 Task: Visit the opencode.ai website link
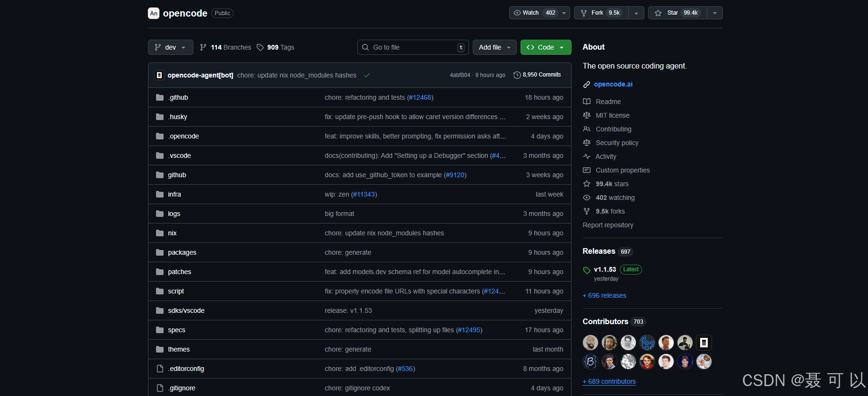613,84
